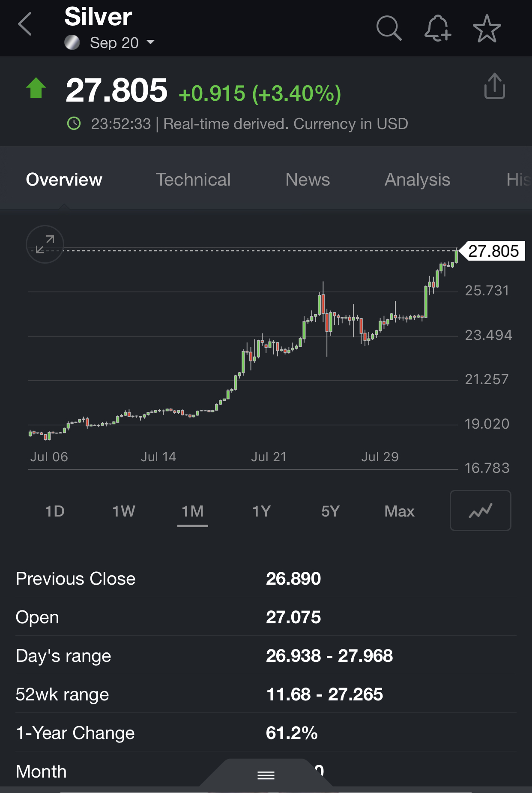Image resolution: width=532 pixels, height=793 pixels.
Task: Tap the share icon
Action: tap(494, 86)
